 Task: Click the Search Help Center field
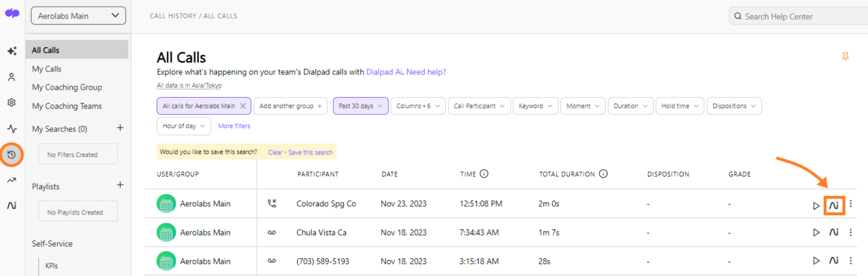click(x=798, y=16)
